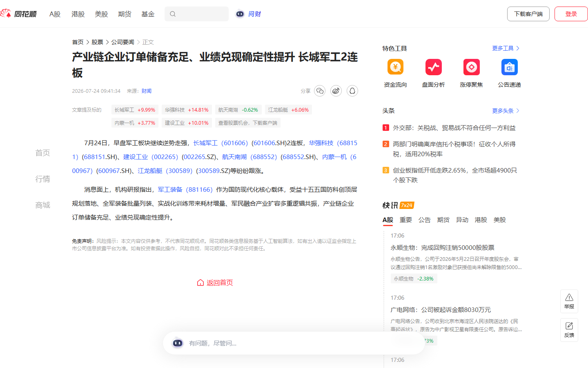Open the 盘面分析 tool icon
Image resolution: width=588 pixels, height=368 pixels.
click(x=434, y=67)
